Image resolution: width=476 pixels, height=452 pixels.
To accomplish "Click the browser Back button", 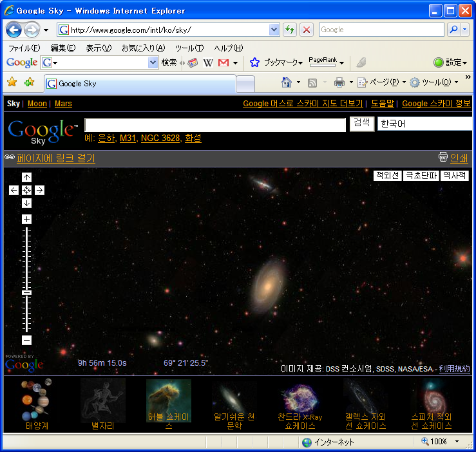I will click(x=14, y=30).
